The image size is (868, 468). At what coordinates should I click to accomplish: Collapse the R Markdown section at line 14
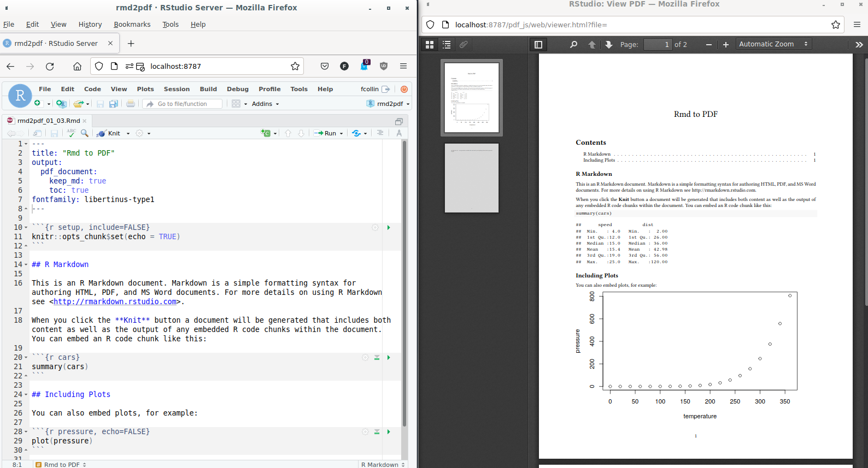click(x=26, y=265)
